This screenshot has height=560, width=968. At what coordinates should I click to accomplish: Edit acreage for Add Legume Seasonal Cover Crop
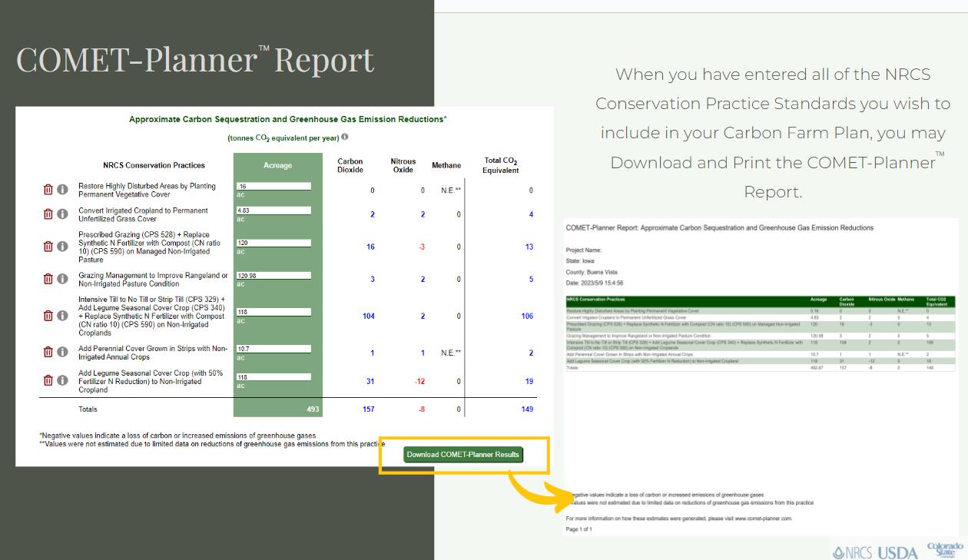(x=273, y=376)
